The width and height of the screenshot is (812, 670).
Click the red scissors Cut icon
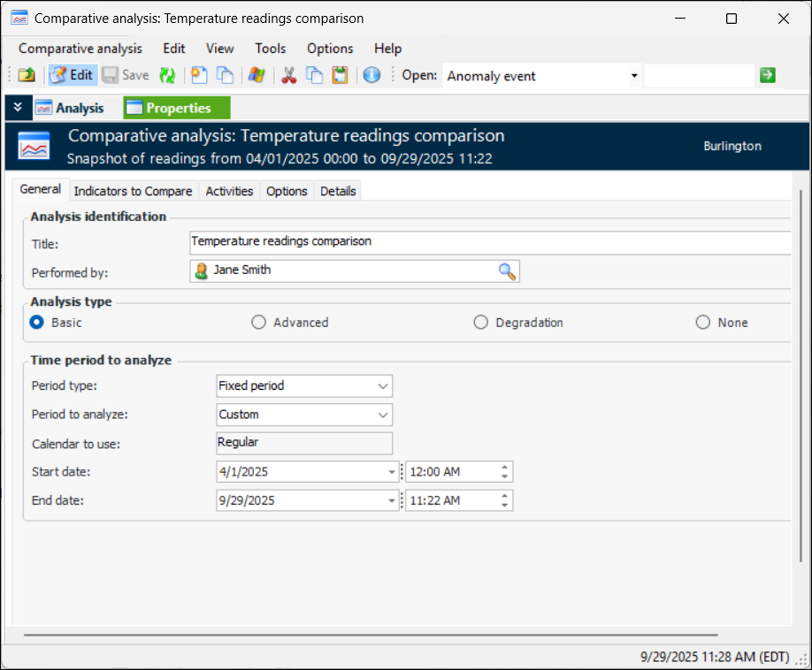point(288,76)
